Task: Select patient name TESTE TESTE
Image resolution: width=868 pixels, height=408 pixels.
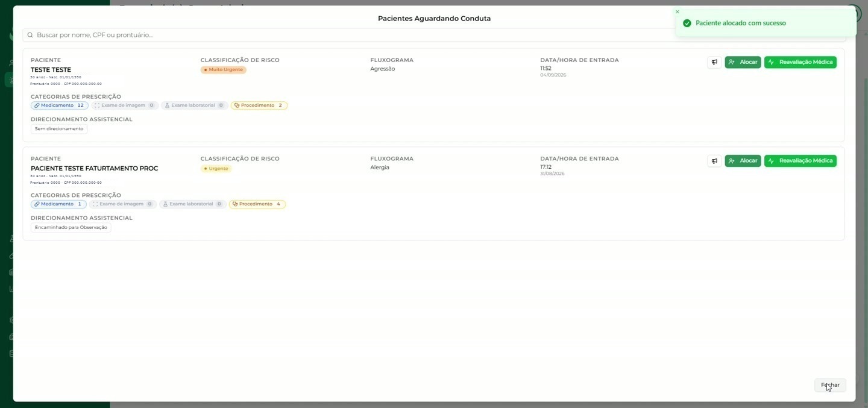Action: 51,70
